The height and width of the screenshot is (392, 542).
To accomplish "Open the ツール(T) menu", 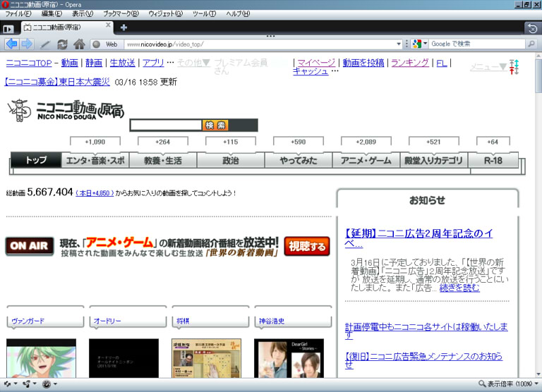I will point(204,14).
